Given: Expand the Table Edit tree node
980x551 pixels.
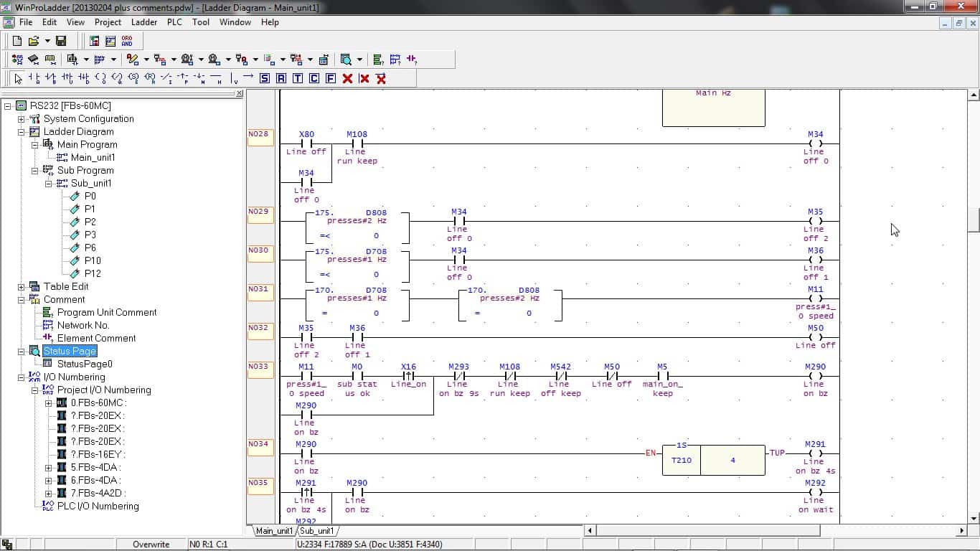Looking at the screenshot, I should pos(22,287).
